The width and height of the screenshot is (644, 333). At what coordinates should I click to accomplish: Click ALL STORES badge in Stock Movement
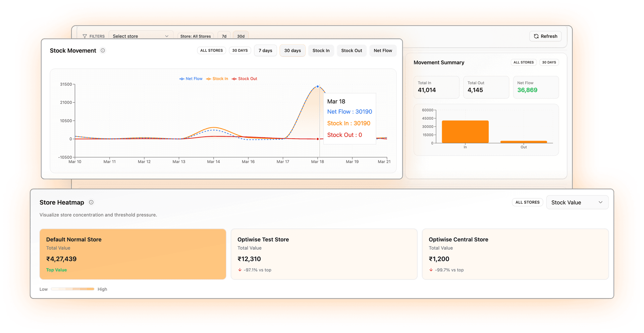(x=211, y=51)
